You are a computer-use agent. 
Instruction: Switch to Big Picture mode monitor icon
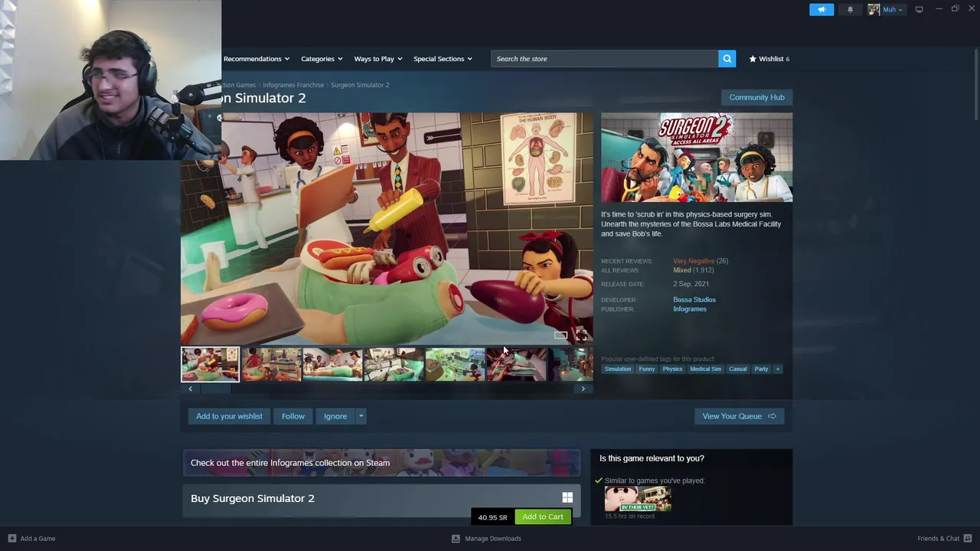click(x=919, y=9)
